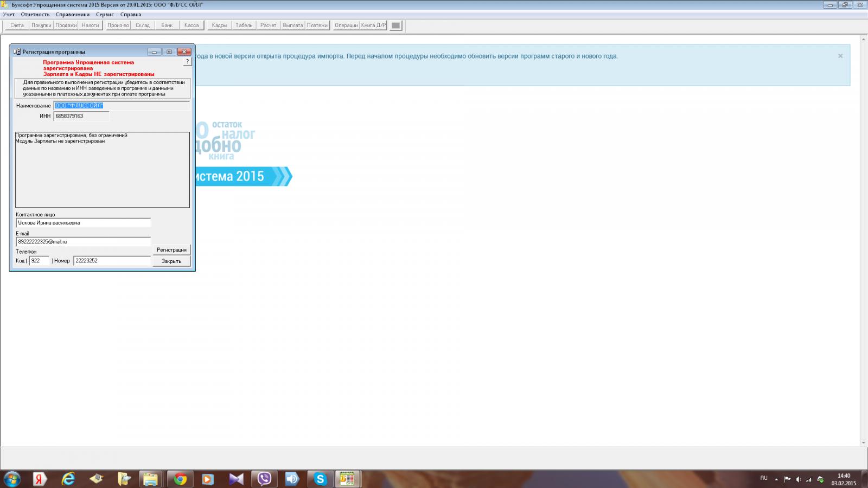The height and width of the screenshot is (488, 868).
Task: Focus the Контактное лицо text field
Action: tap(83, 223)
